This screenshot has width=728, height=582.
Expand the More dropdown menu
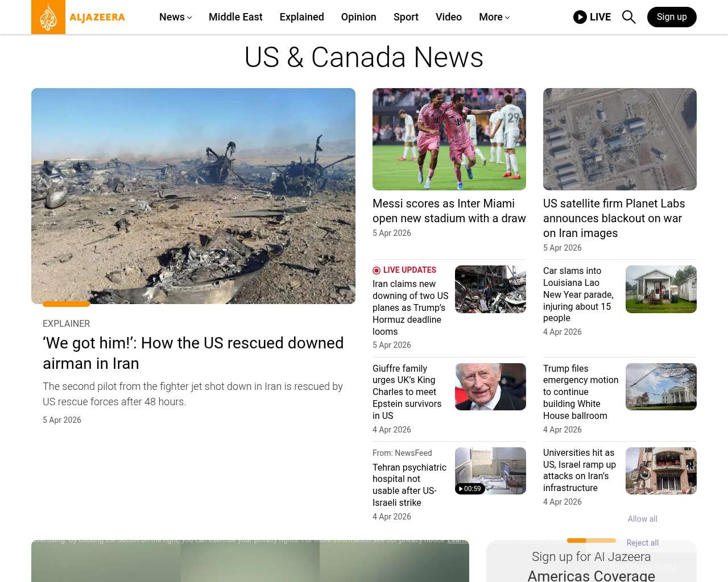[494, 17]
